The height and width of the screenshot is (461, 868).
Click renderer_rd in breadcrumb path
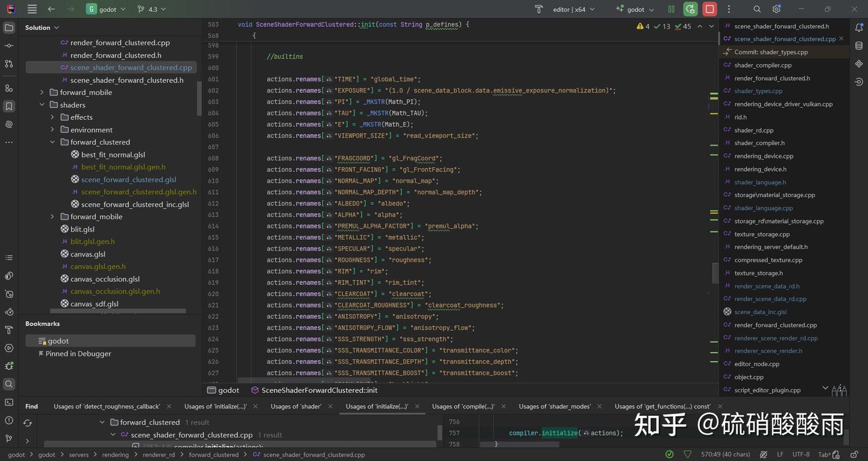click(159, 455)
